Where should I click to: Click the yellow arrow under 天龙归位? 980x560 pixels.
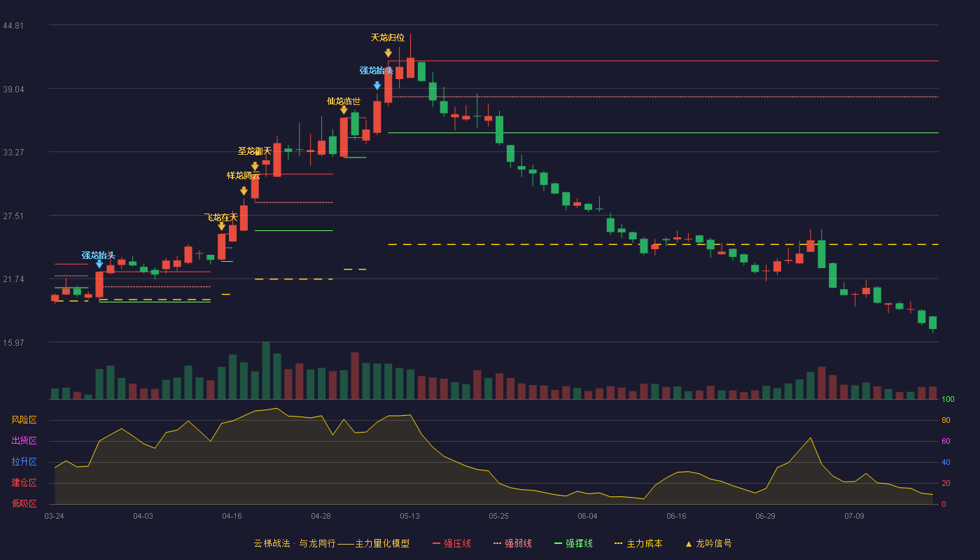click(x=388, y=53)
